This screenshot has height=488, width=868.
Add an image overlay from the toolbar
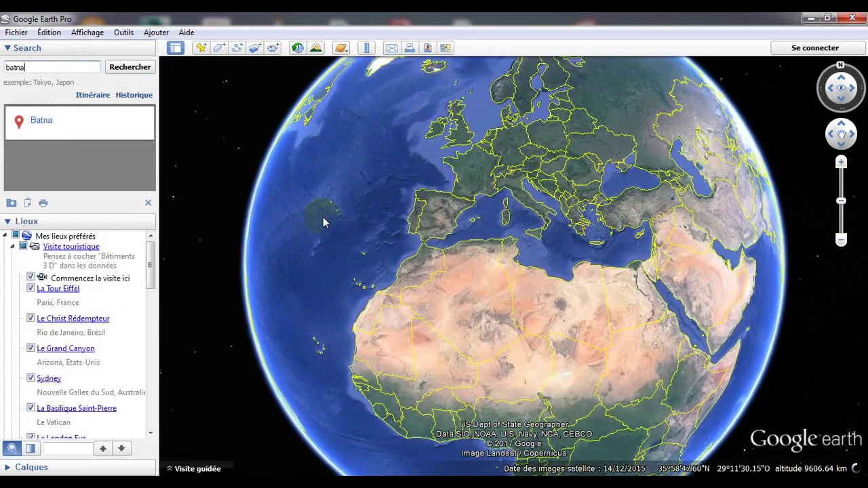click(255, 48)
